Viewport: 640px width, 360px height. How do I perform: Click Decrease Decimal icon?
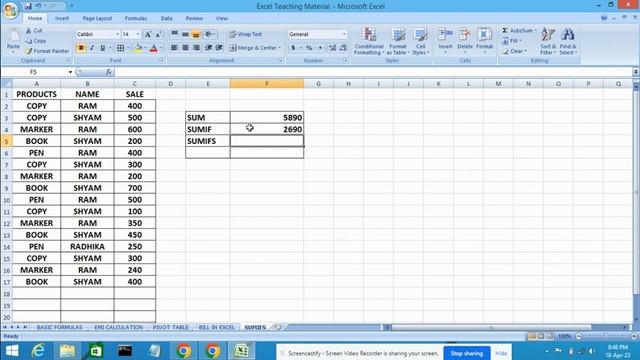(343, 48)
